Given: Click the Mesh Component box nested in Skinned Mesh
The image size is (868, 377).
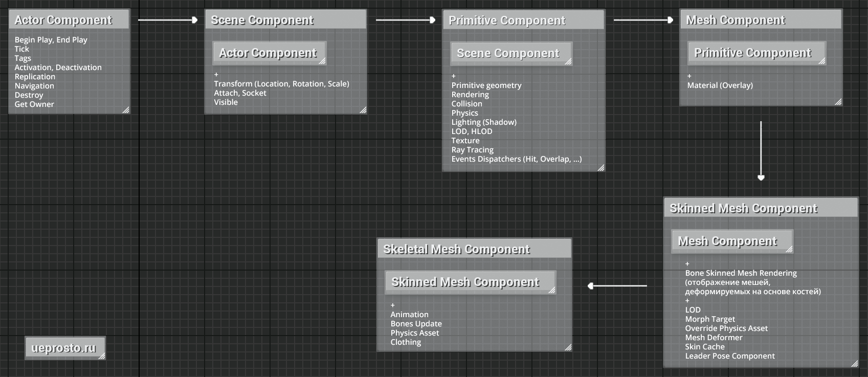Looking at the screenshot, I should pos(732,241).
